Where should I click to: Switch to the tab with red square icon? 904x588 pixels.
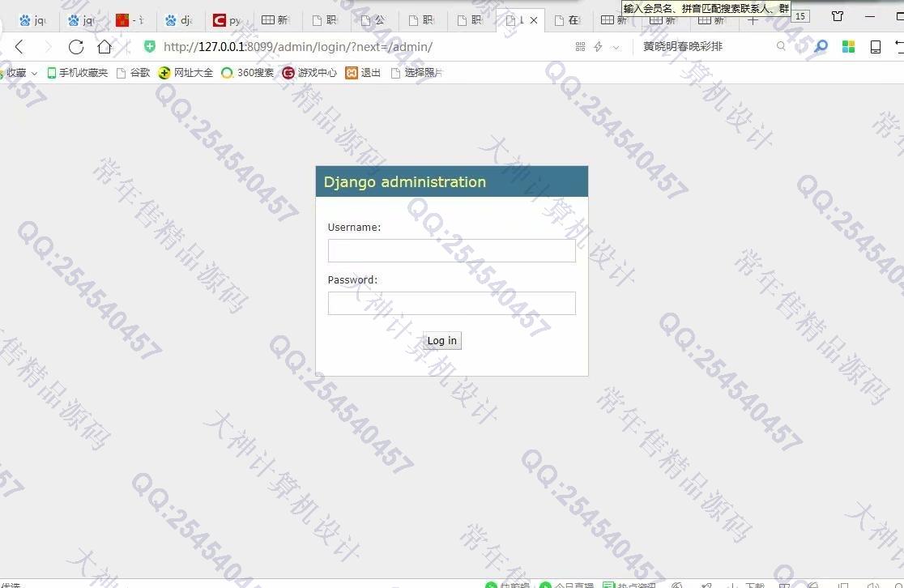[130, 20]
